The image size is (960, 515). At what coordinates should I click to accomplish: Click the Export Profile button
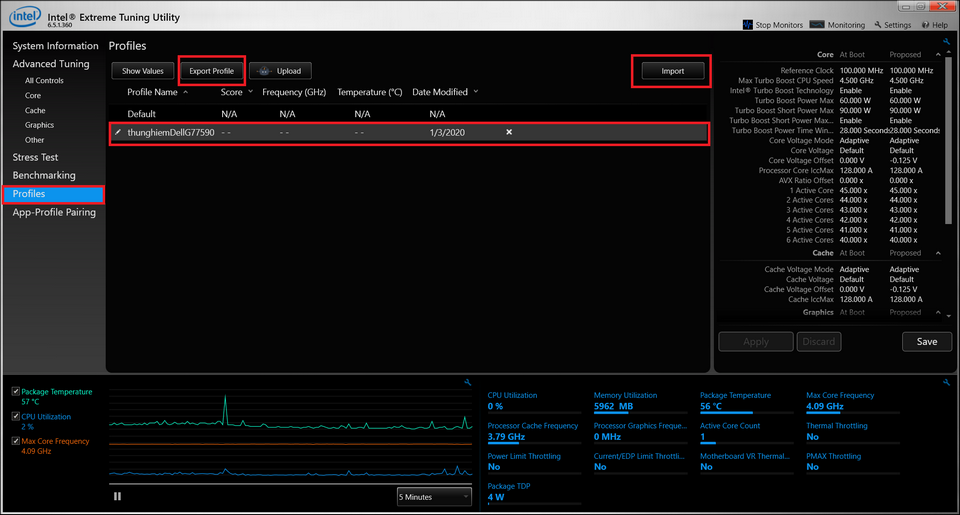[x=211, y=71]
